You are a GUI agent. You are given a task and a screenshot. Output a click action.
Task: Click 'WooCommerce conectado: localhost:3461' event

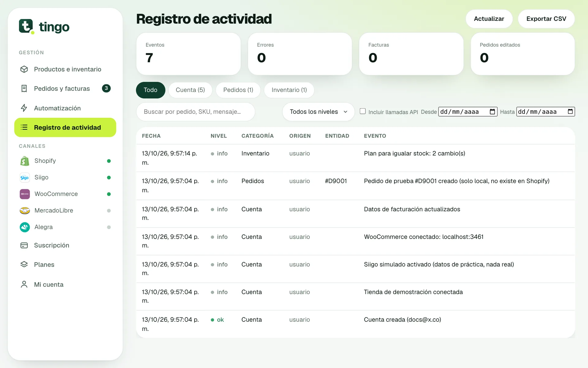[x=424, y=237]
